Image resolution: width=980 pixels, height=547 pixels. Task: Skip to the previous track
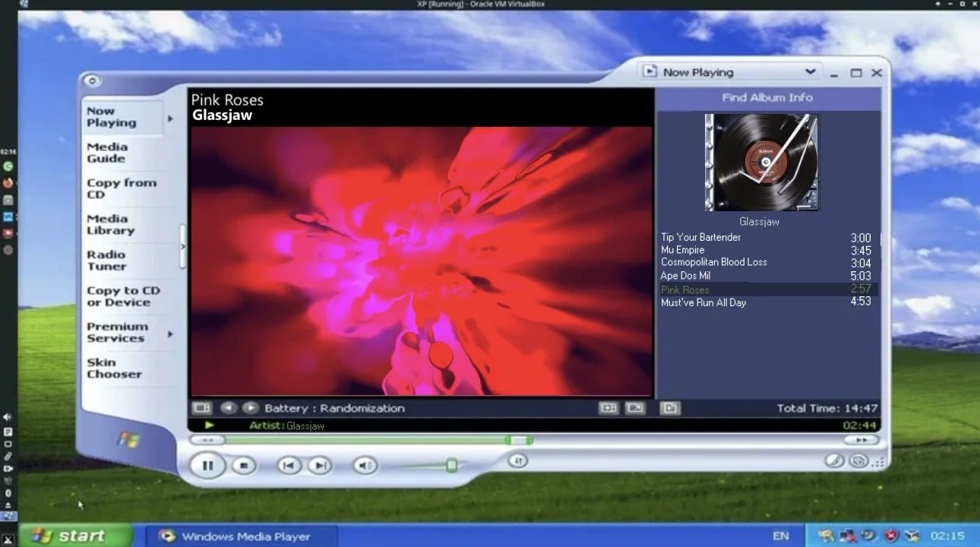point(289,466)
